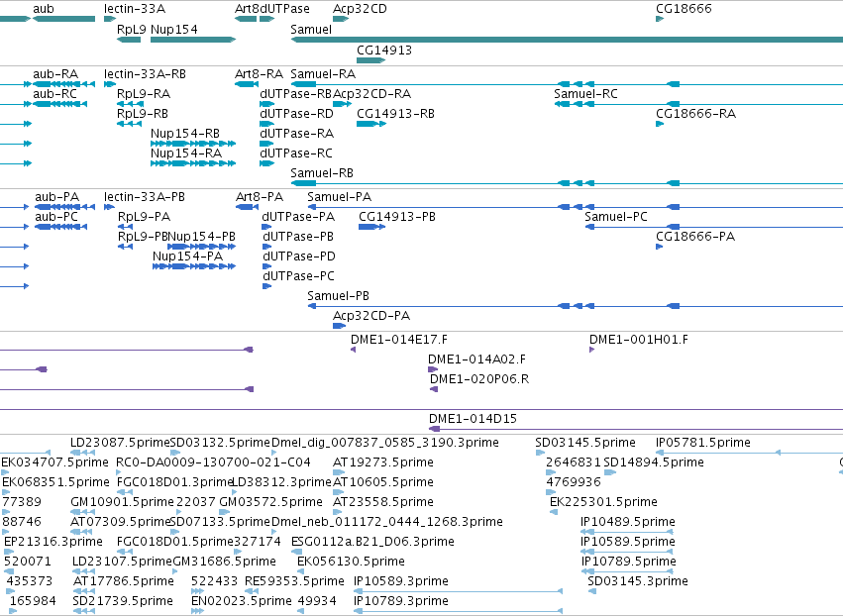Click protein Nup154-PB
The image size is (843, 616).
pyautogui.click(x=202, y=237)
